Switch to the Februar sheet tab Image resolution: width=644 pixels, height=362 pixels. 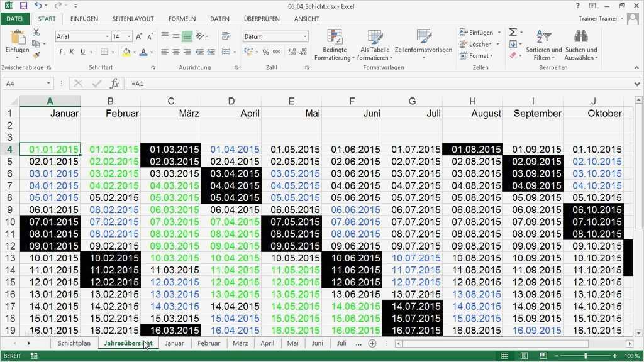pos(209,343)
